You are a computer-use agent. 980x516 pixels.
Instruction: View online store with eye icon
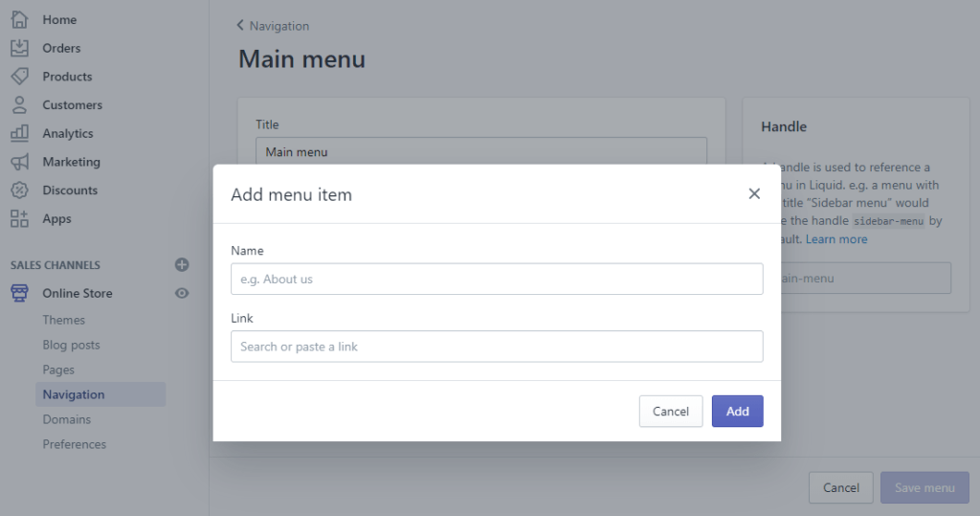click(x=182, y=294)
